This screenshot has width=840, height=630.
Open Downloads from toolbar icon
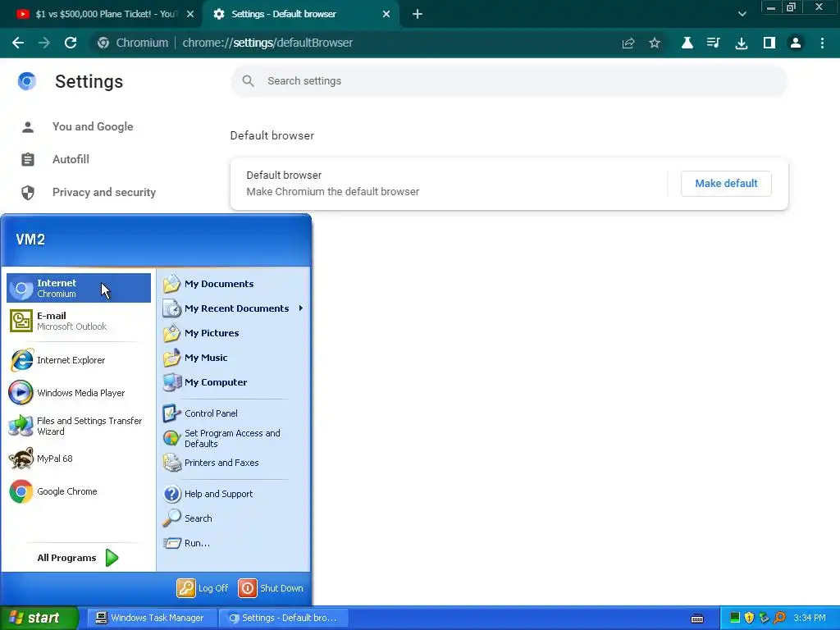[x=741, y=43]
